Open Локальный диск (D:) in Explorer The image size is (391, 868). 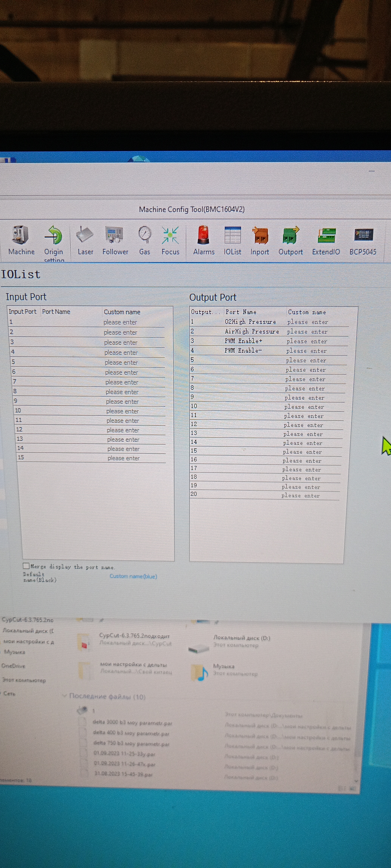(x=242, y=638)
